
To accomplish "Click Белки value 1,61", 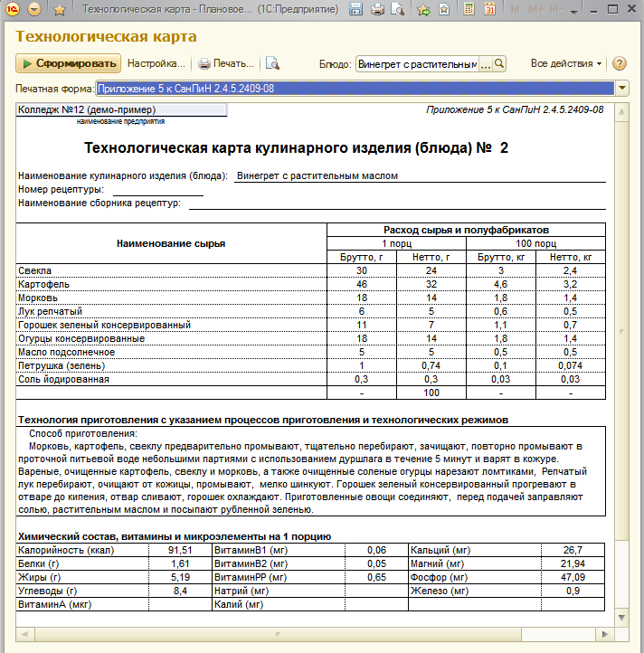I will pos(180,563).
